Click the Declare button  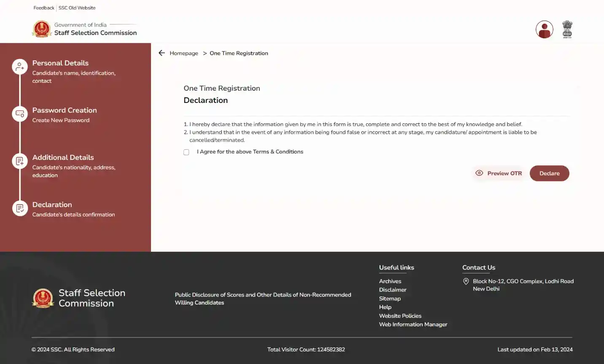[x=550, y=173]
